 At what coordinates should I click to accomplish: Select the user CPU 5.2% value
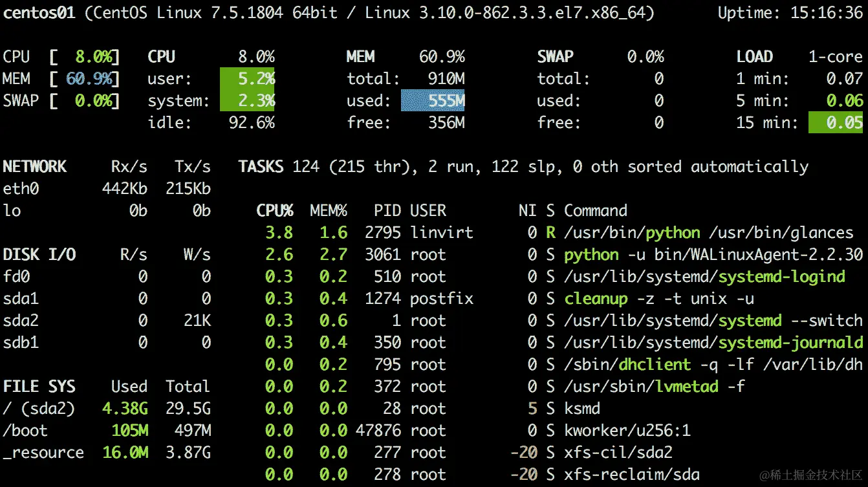click(x=256, y=79)
